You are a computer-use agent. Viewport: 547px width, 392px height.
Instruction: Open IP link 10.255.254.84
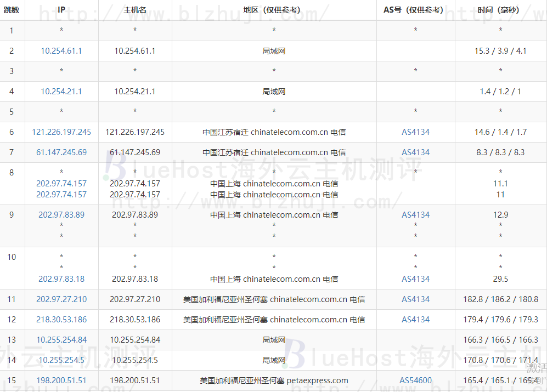coord(61,339)
